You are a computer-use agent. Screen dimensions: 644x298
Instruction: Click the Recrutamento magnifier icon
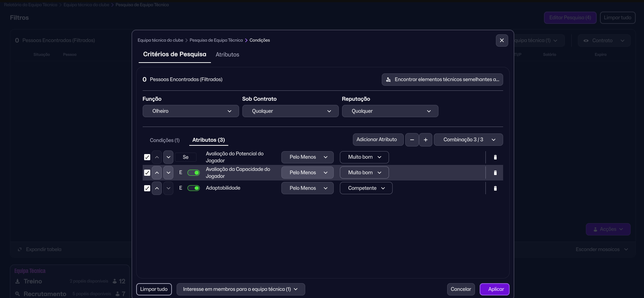(x=17, y=294)
